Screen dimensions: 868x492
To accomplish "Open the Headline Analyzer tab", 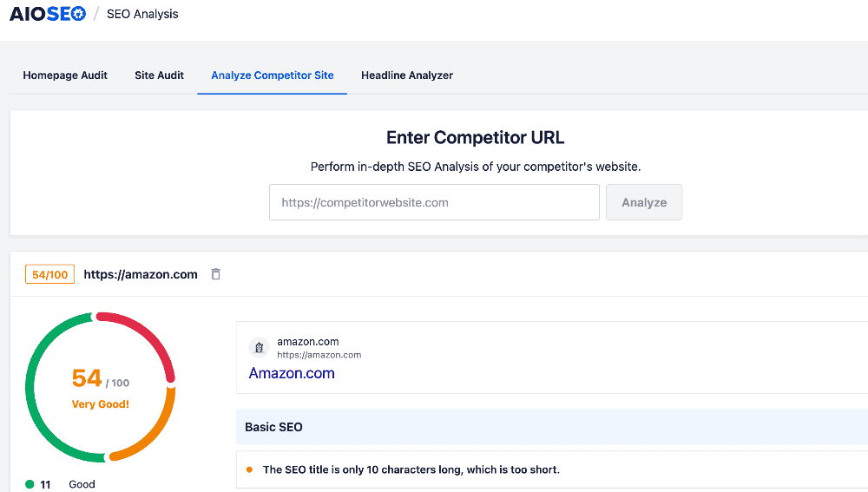I will (x=407, y=75).
